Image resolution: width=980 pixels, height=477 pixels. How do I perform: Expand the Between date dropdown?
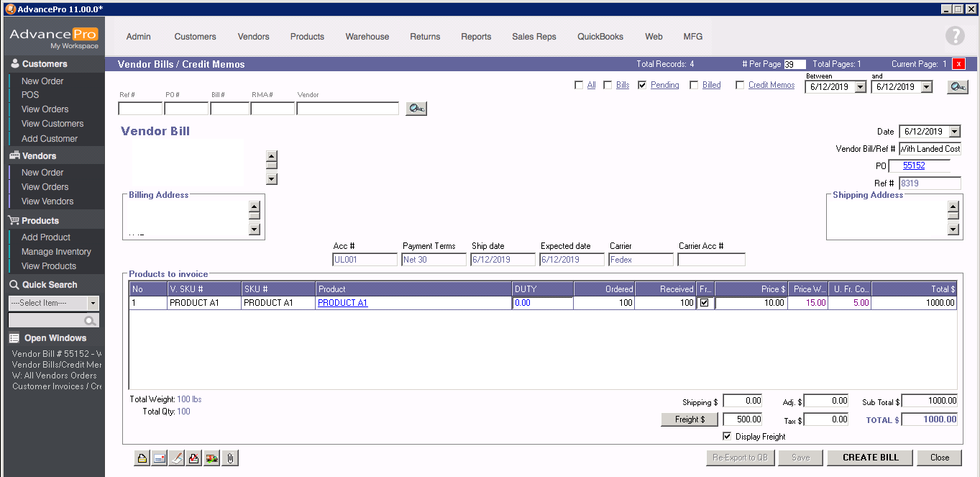coord(860,87)
